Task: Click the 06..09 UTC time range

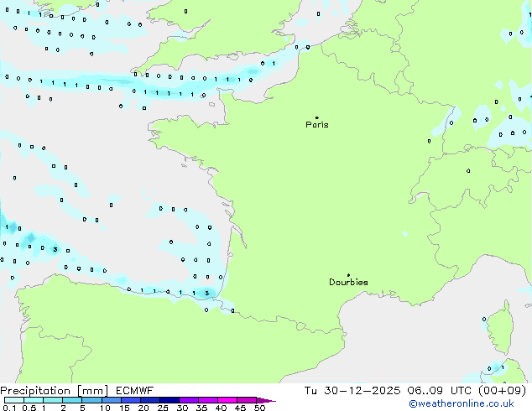Action: click(440, 391)
